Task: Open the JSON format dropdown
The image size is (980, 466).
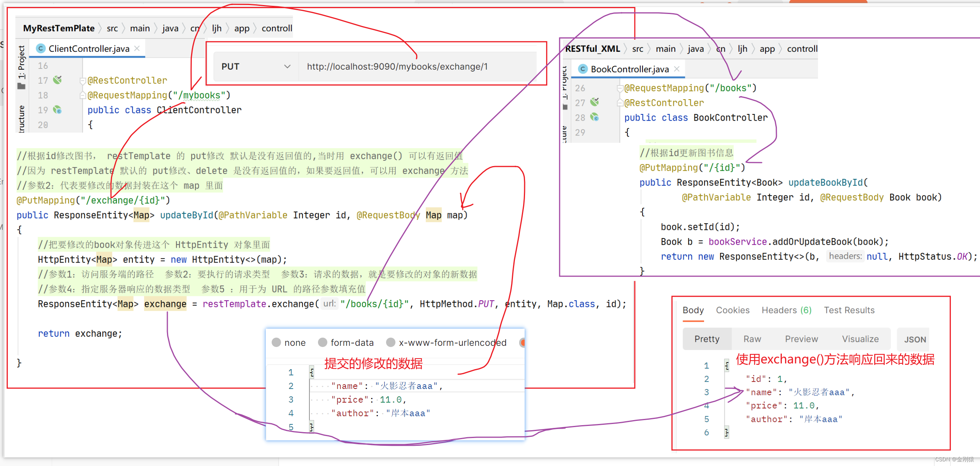Action: (x=914, y=339)
